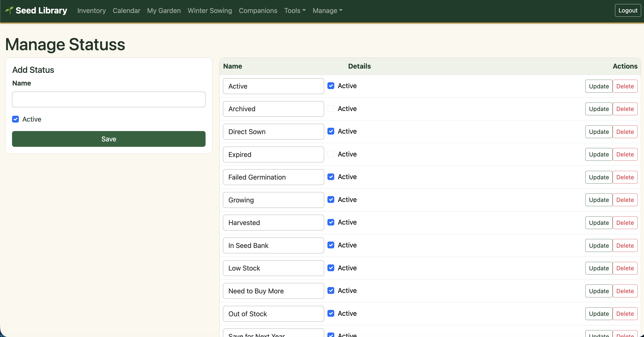This screenshot has width=644, height=337.
Task: Toggle Active for Out of Stock
Action: tap(331, 313)
